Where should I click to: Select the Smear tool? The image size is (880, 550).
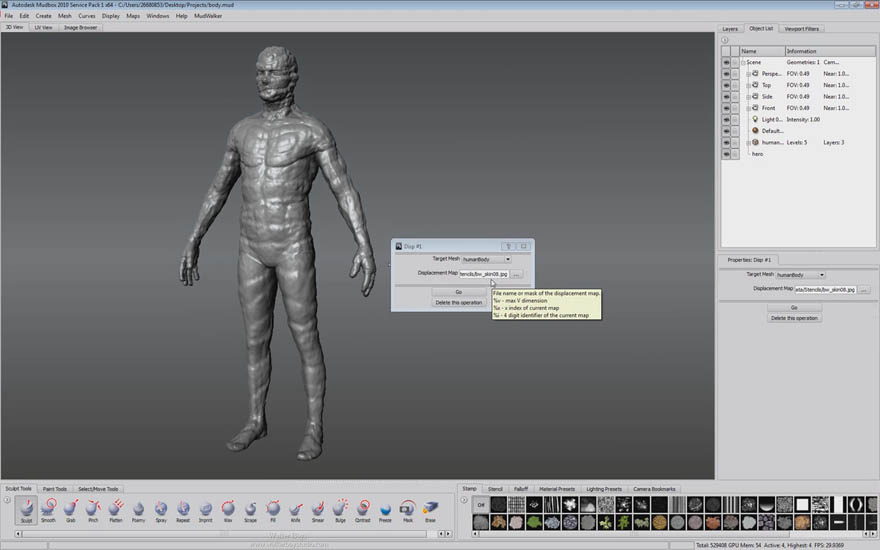point(318,510)
